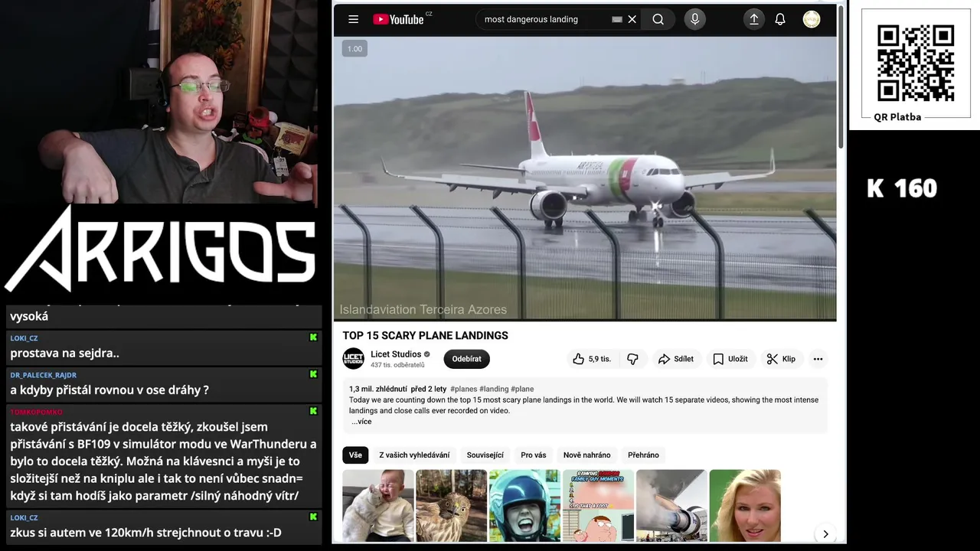Click username DR_PALECEK_RAJDR in chat
980x551 pixels.
43,375
